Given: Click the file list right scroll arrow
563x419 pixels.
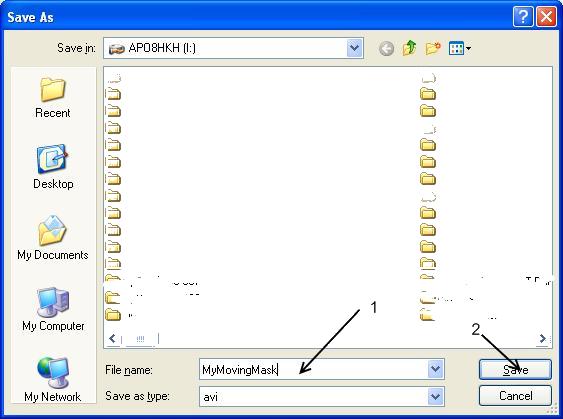Looking at the screenshot, I should coord(542,338).
